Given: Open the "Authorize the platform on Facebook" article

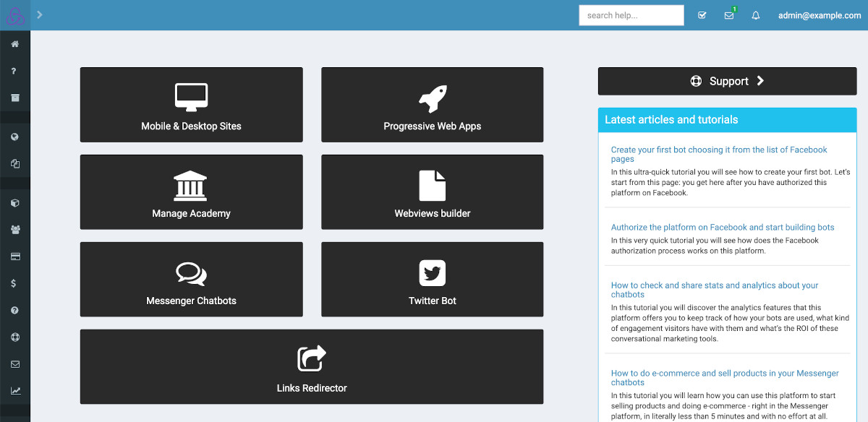Looking at the screenshot, I should coord(722,227).
